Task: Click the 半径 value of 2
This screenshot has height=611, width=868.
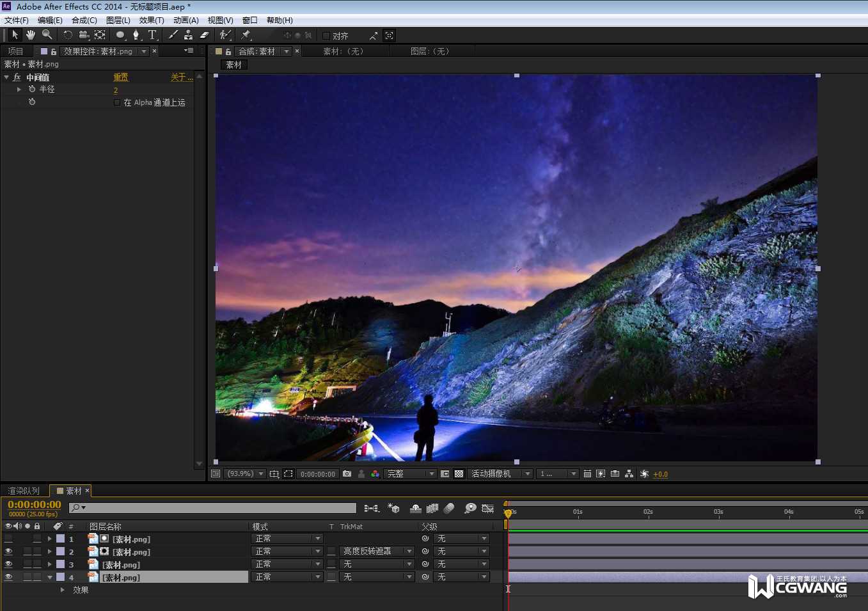Action: (116, 90)
